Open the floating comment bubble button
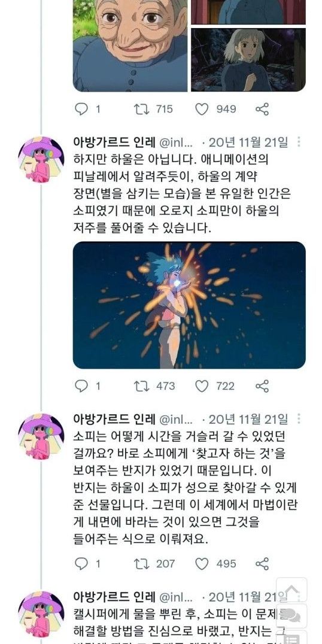This screenshot has width=322, height=644. (x=291, y=616)
